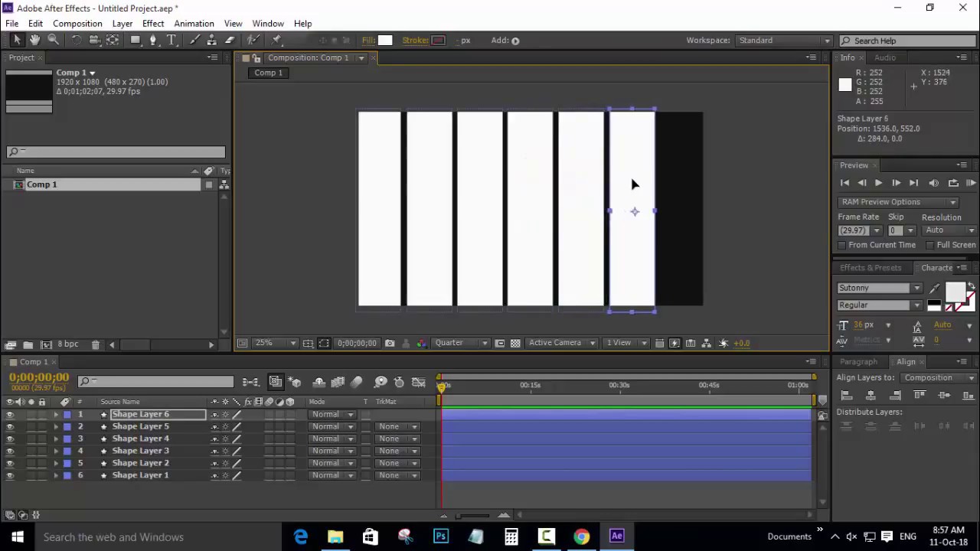The image size is (980, 551).
Task: Click the 8 bpc color depth button
Action: (x=68, y=345)
